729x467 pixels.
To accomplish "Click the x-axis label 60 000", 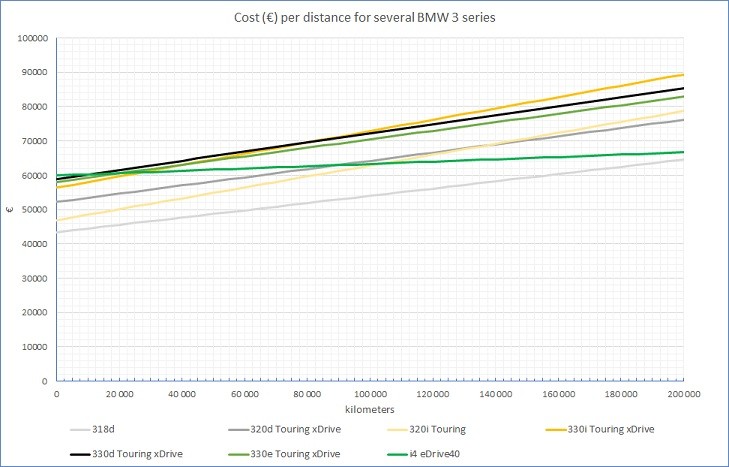I will tap(245, 394).
